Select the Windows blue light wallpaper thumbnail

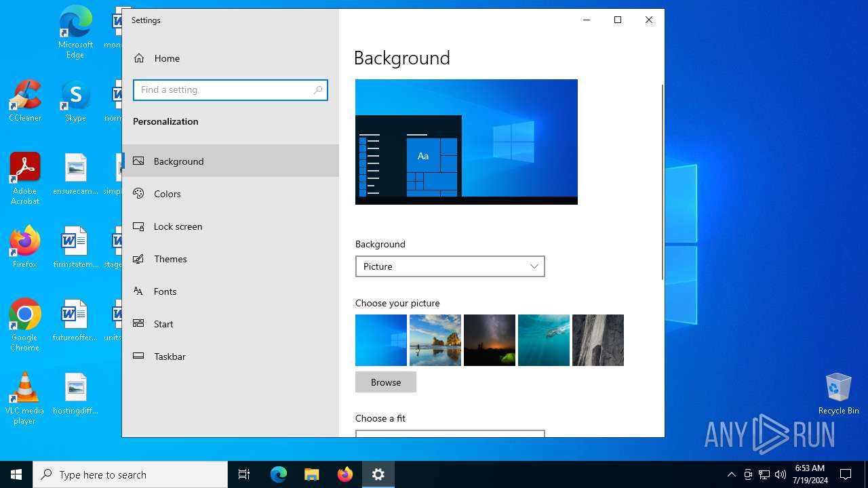click(381, 340)
